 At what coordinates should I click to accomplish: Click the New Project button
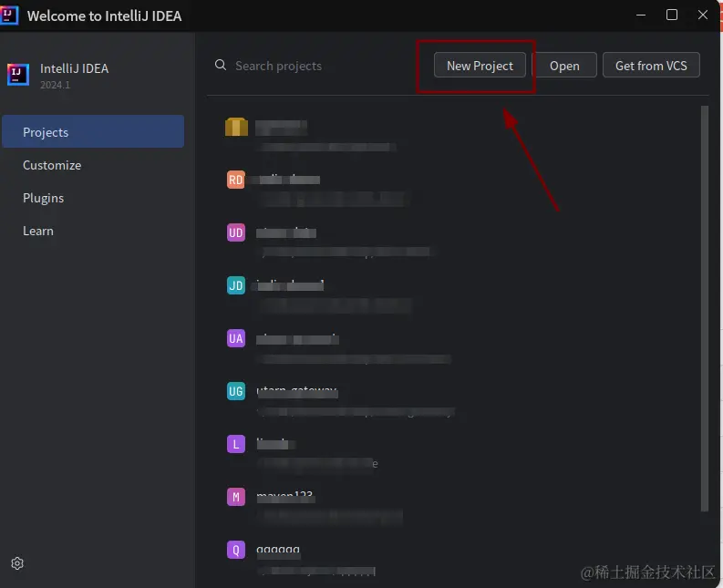(480, 66)
